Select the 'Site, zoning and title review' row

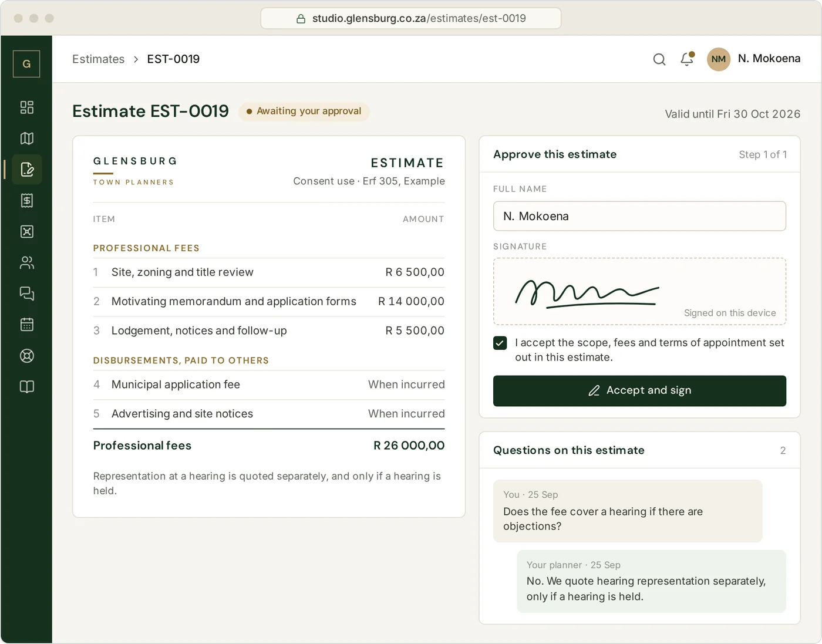269,272
